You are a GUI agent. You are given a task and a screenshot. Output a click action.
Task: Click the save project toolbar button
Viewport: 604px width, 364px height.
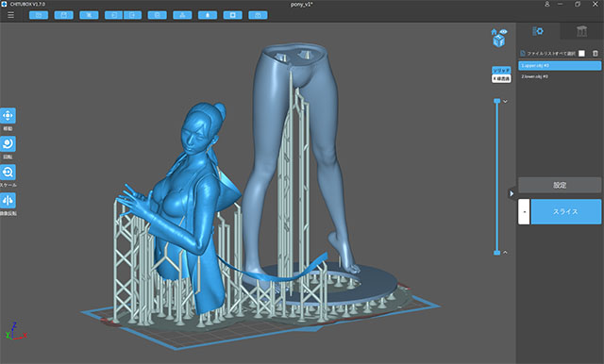click(64, 15)
